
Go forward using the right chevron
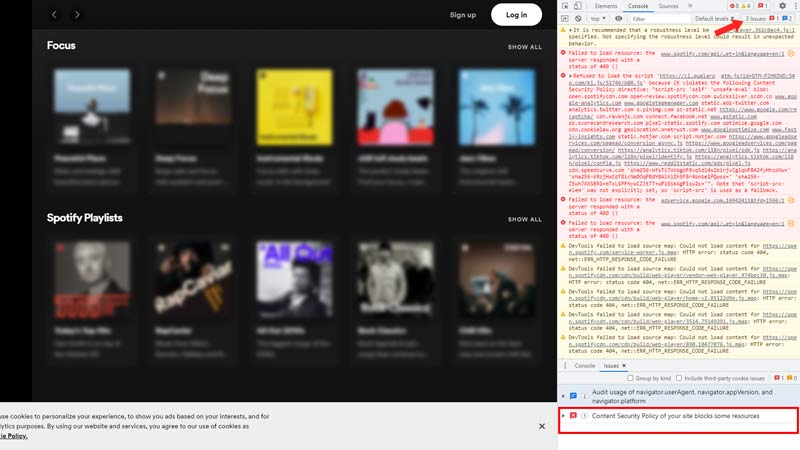point(77,15)
